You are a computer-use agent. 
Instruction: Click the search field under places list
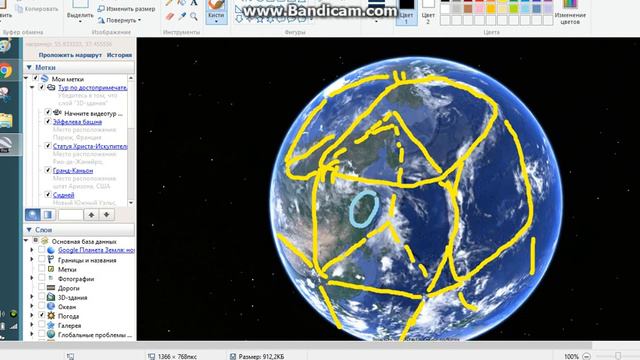[70, 215]
